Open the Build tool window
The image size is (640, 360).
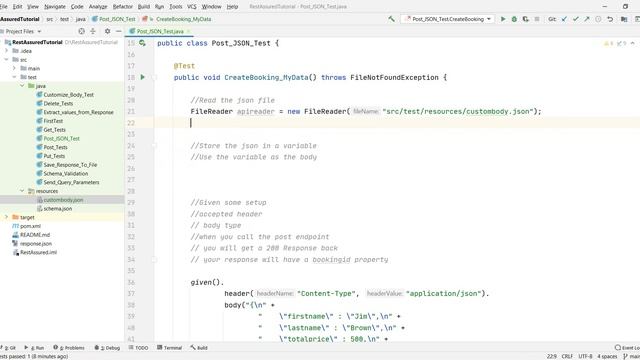(x=199, y=348)
